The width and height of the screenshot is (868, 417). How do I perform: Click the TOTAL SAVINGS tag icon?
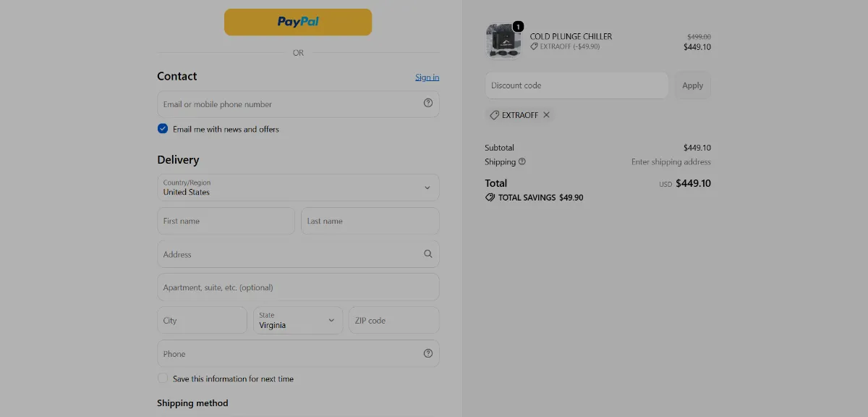click(x=490, y=197)
